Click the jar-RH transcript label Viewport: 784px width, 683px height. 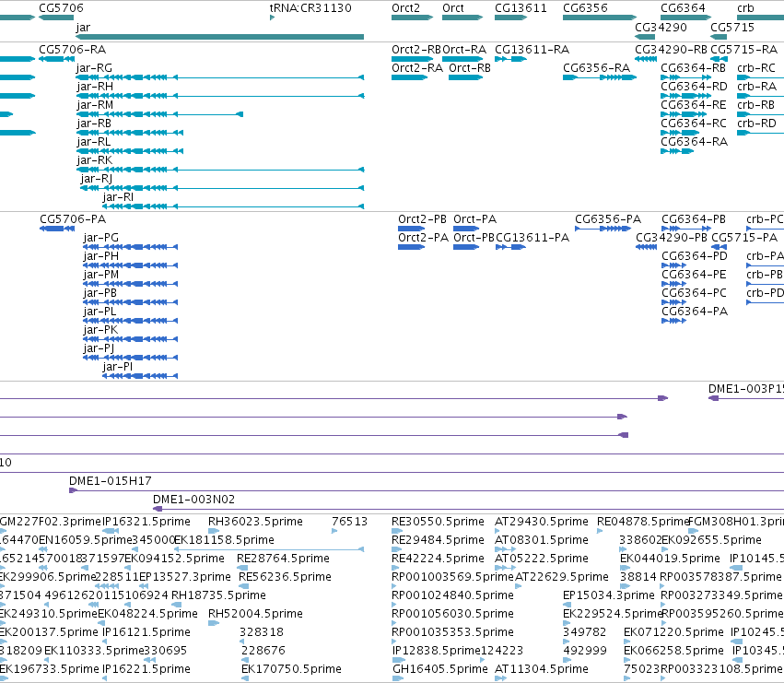95,87
